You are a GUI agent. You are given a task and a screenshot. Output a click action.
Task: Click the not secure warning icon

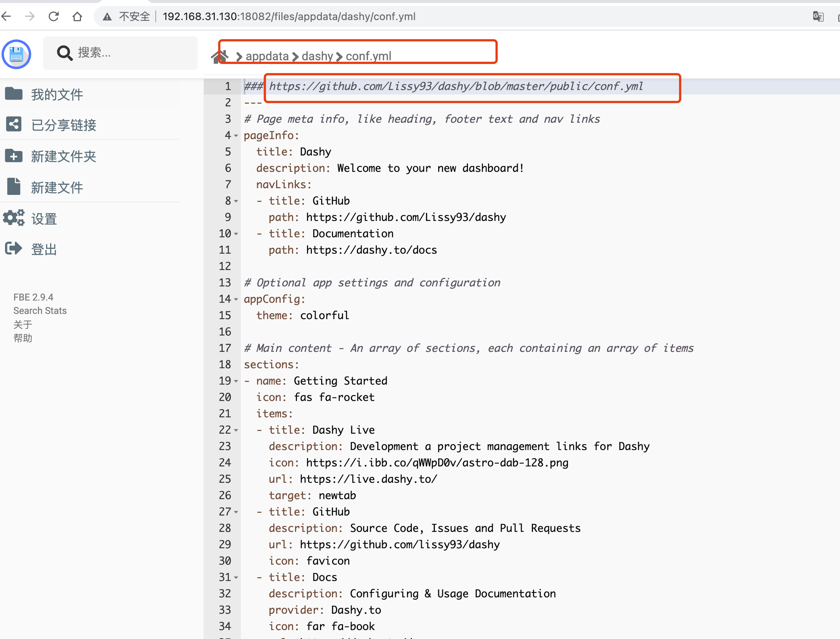click(107, 17)
